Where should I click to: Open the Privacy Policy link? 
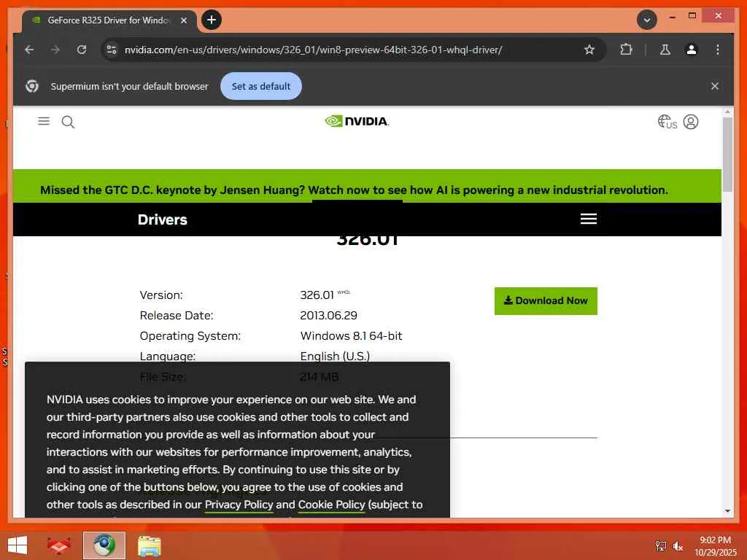(239, 505)
